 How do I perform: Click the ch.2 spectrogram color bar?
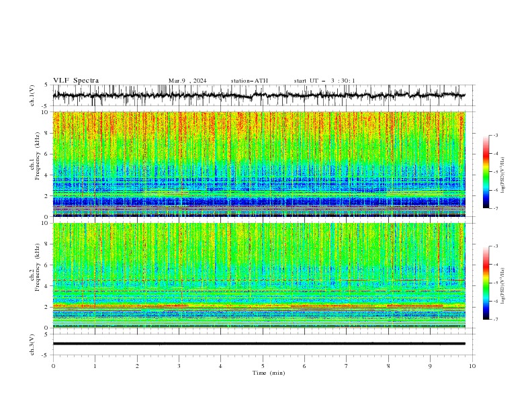[486, 283]
